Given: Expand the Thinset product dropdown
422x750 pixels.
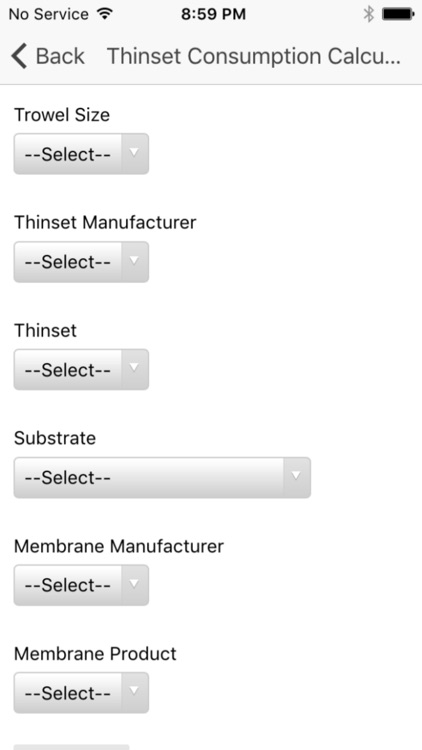Looking at the screenshot, I should point(81,369).
